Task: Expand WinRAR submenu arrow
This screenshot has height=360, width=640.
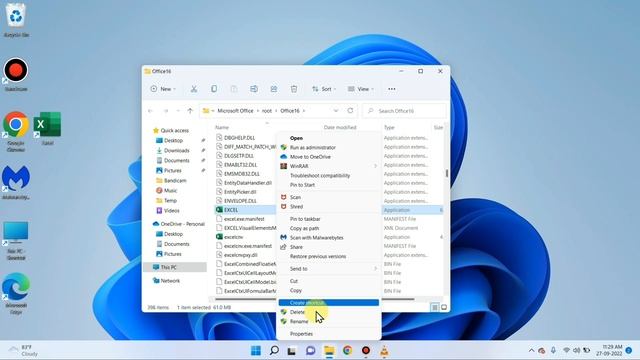Action: (x=375, y=166)
